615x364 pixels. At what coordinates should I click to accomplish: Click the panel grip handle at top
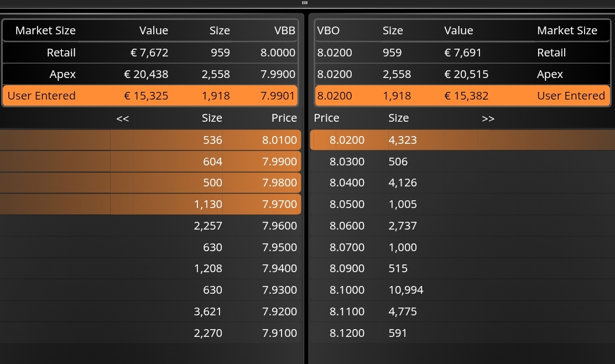point(305,3)
